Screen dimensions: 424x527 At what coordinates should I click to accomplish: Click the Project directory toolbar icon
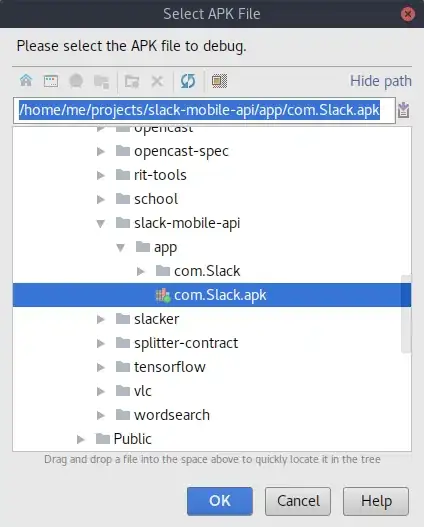point(76,81)
